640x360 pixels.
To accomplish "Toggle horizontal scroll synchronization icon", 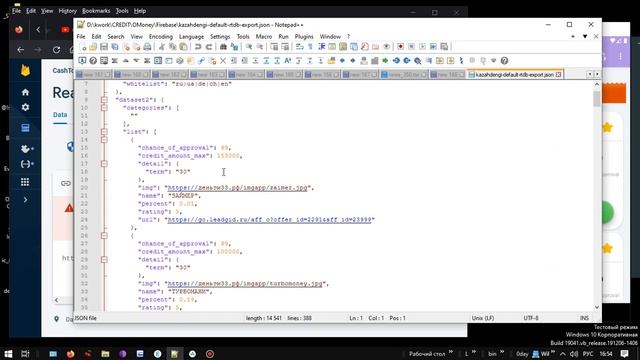I will tap(285, 47).
